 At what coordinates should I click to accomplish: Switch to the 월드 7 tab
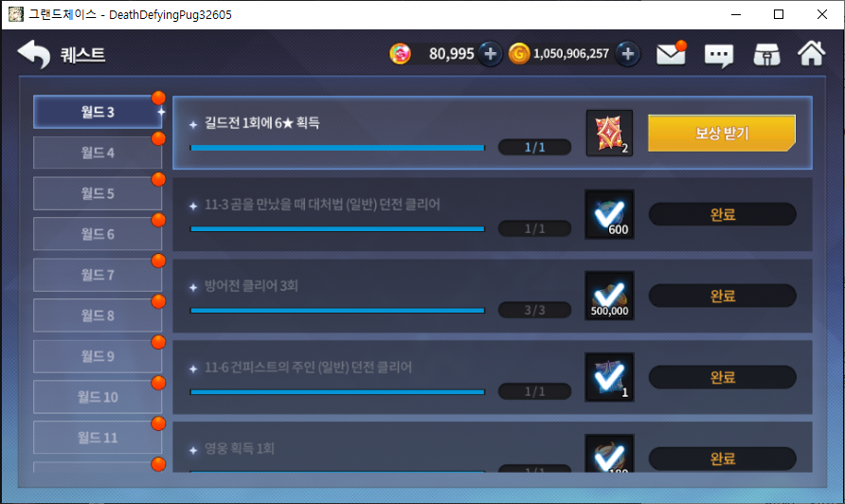(98, 275)
